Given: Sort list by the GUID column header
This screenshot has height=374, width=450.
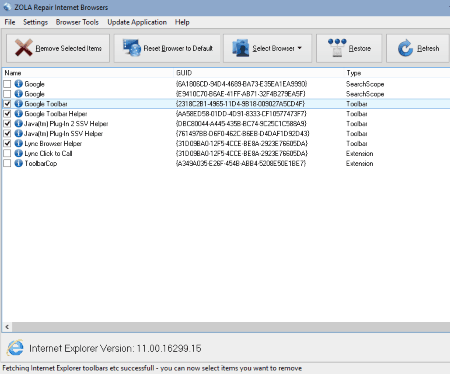Looking at the screenshot, I should [259, 73].
